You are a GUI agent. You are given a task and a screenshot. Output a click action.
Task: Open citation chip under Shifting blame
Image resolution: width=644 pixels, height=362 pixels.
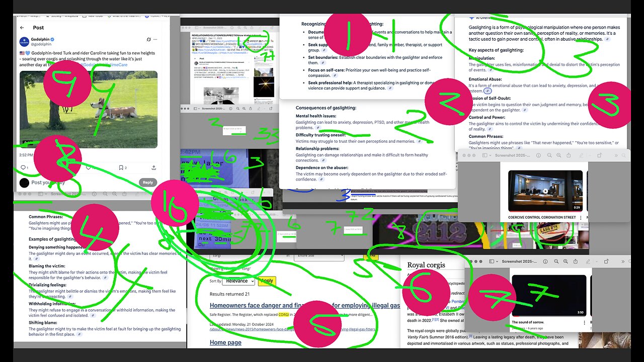(x=79, y=334)
